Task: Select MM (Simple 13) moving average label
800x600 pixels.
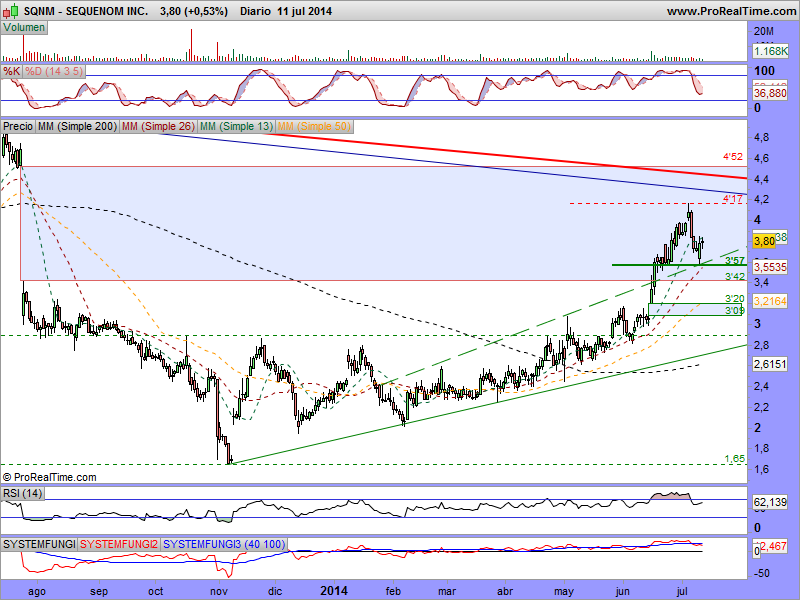Action: pyautogui.click(x=236, y=126)
